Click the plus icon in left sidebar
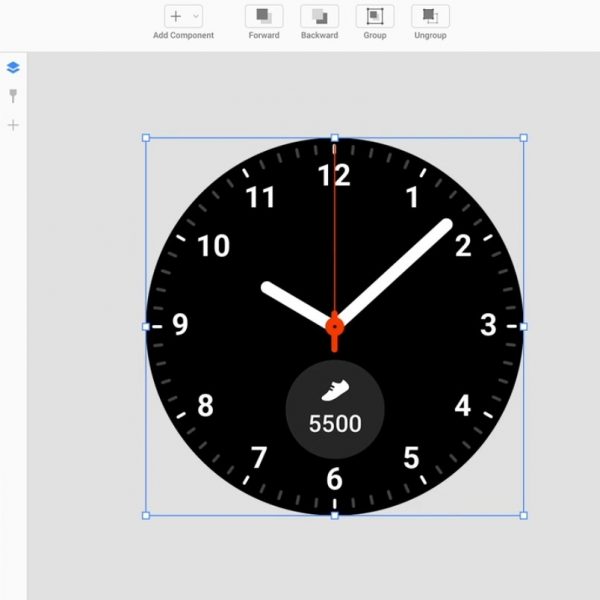Screen dimensions: 600x600 13,125
